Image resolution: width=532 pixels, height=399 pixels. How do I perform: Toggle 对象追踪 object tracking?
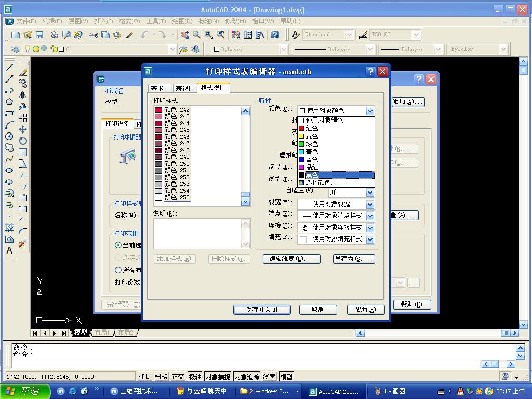247,377
